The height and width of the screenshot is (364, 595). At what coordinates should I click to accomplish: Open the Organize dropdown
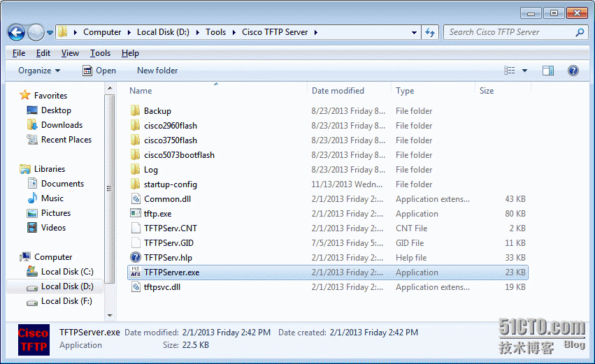click(x=39, y=71)
